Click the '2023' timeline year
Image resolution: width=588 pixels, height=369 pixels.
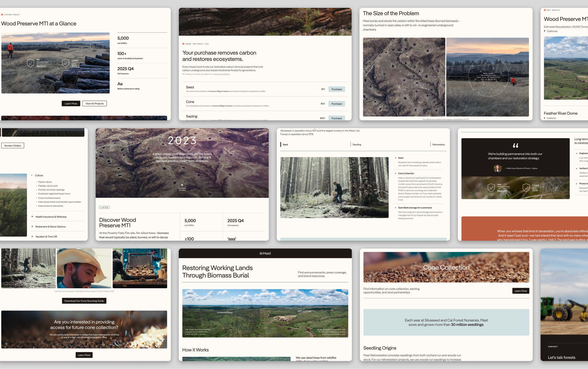(x=182, y=141)
